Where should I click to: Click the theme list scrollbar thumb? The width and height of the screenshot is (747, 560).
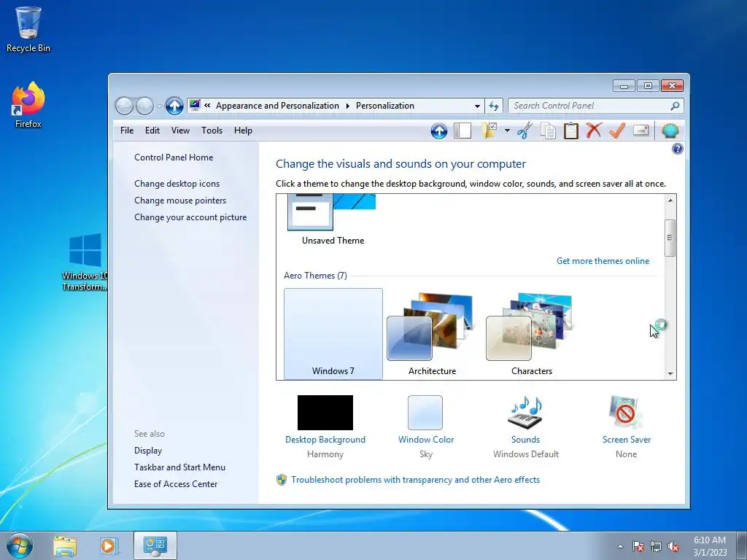670,238
